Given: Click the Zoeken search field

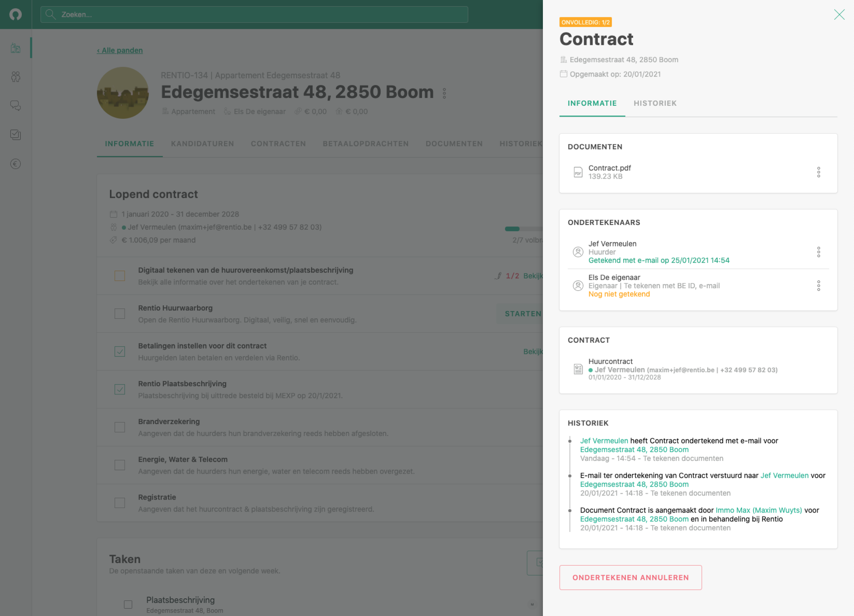Looking at the screenshot, I should 254,14.
